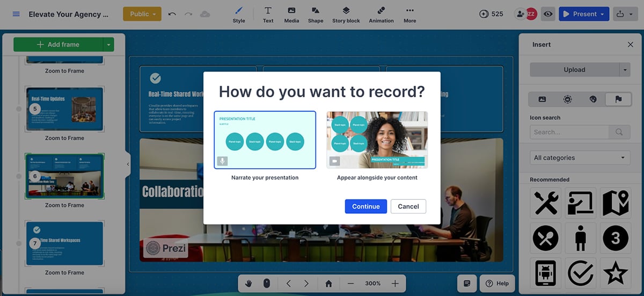Open the Story block menu
Image resolution: width=644 pixels, height=296 pixels.
[x=346, y=15]
